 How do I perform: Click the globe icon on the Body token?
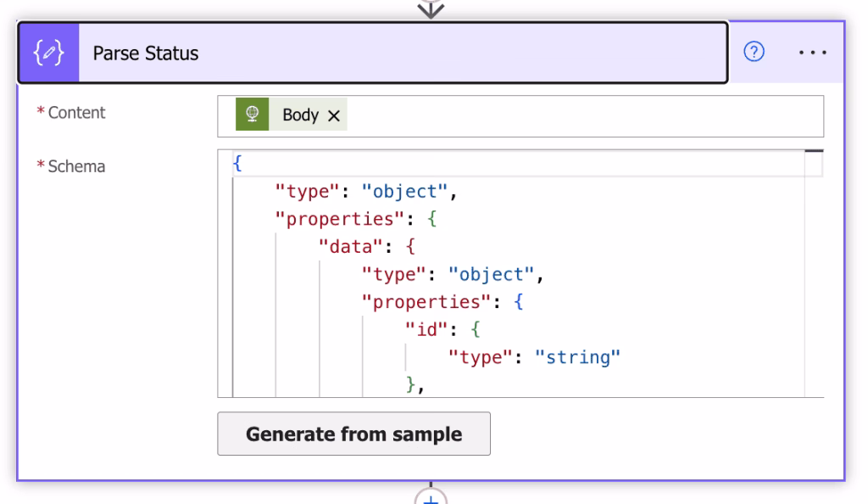(x=250, y=115)
